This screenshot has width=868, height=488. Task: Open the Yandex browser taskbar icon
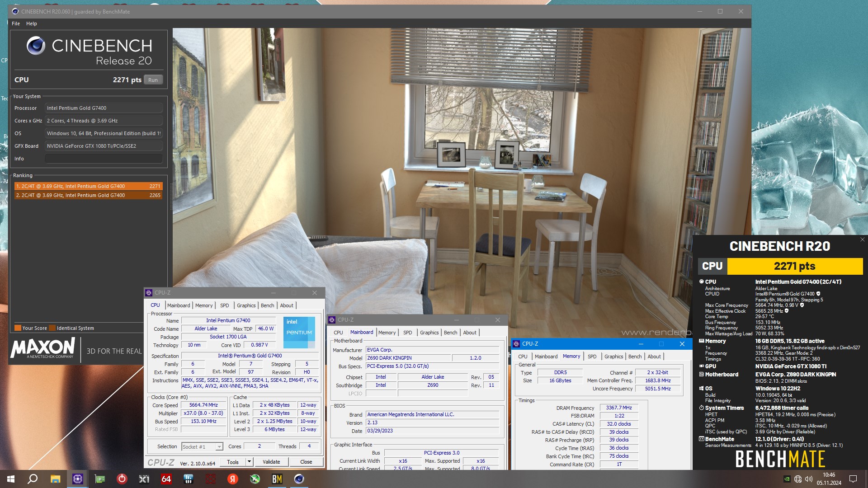233,479
